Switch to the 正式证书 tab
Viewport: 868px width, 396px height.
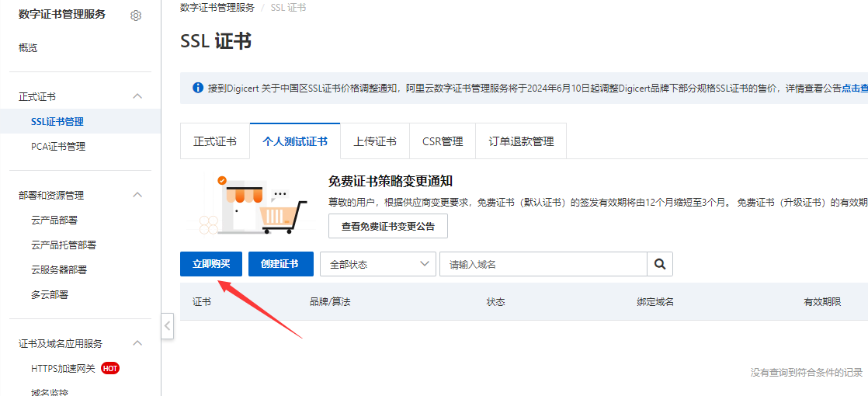(214, 141)
